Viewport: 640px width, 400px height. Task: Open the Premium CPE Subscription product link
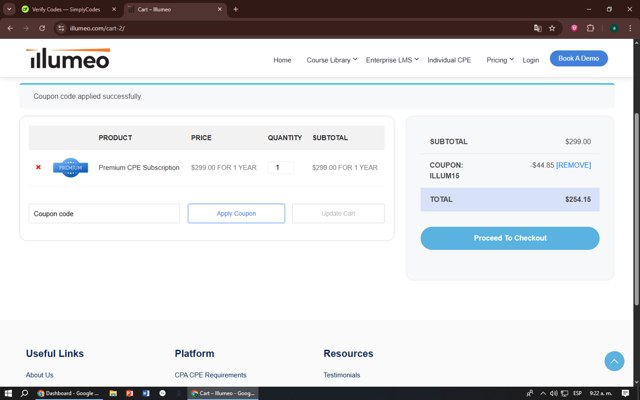(139, 167)
